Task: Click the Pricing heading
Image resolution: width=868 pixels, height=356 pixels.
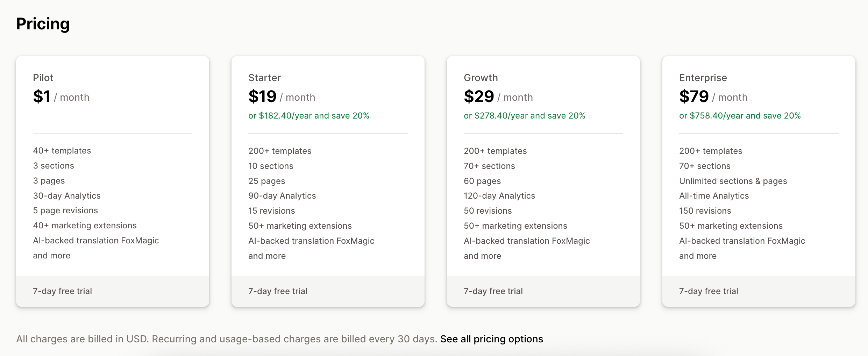Action: tap(43, 24)
